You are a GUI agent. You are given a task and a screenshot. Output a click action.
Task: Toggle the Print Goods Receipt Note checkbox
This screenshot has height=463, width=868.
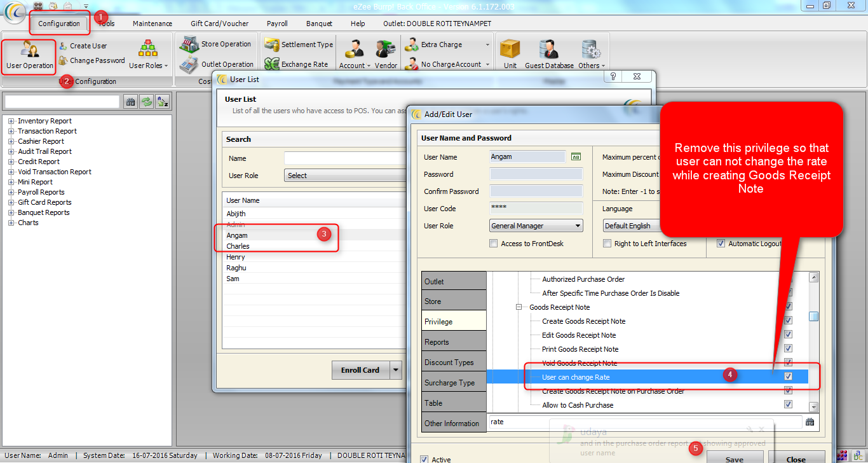click(789, 349)
